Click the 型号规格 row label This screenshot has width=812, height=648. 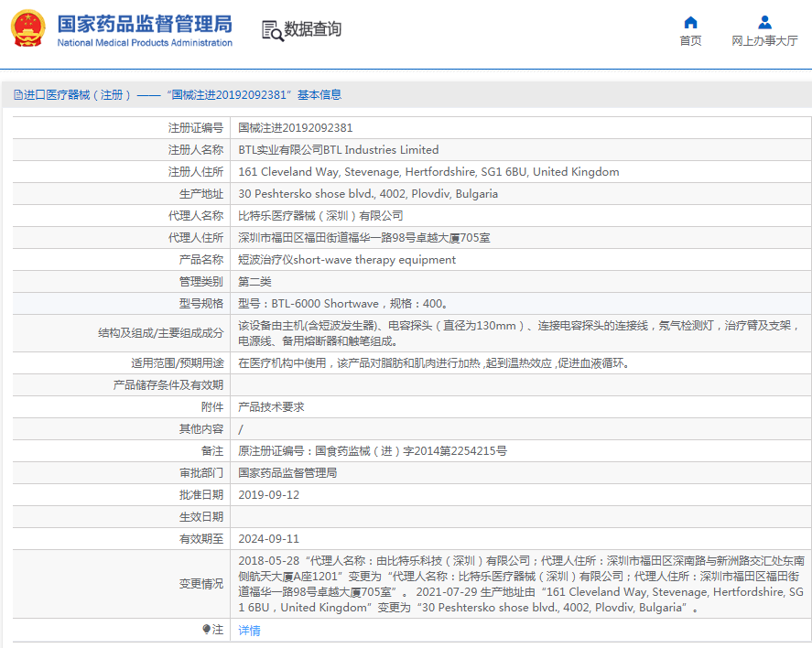click(200, 304)
